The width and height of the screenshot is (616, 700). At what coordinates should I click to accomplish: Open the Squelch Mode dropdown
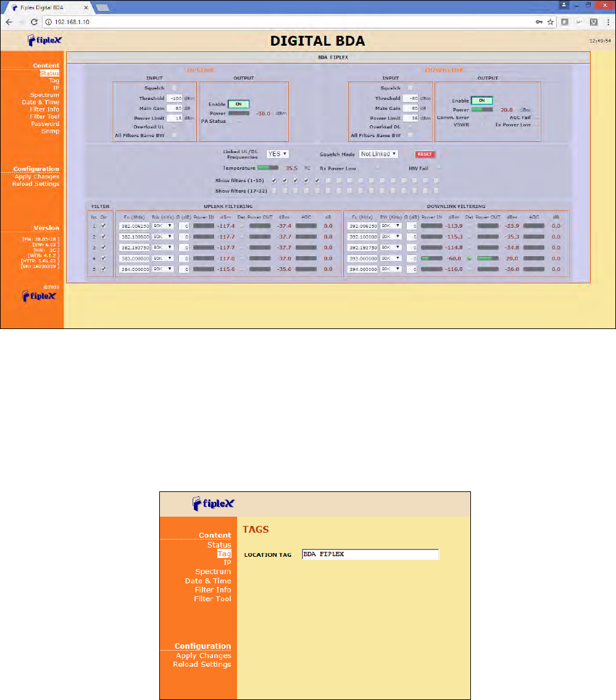pos(378,154)
